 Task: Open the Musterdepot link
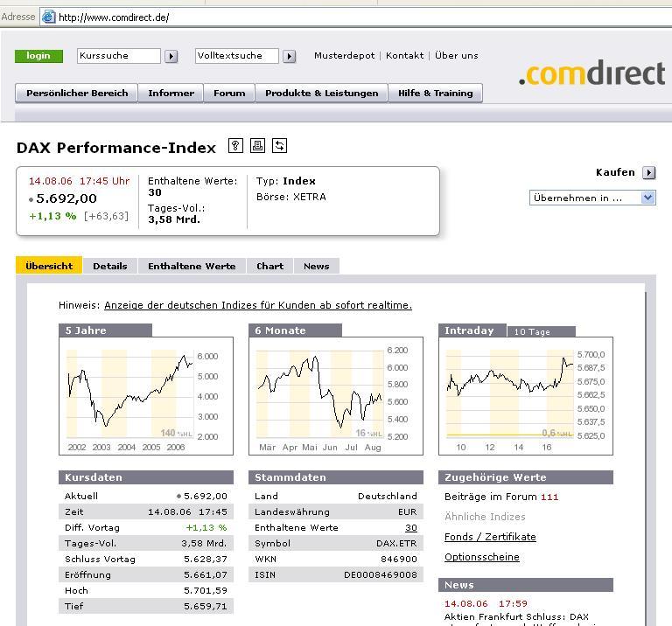[x=344, y=56]
